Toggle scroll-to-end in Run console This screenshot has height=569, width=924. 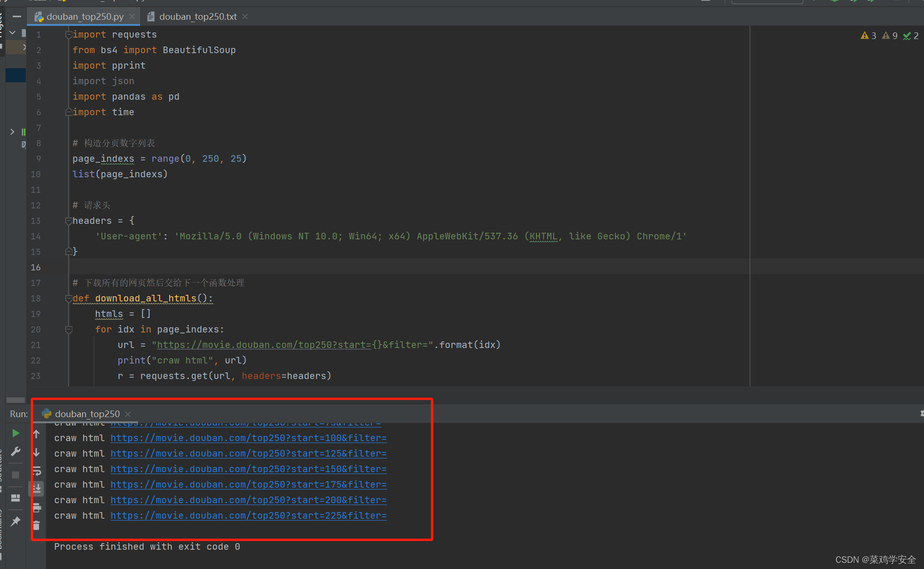click(x=37, y=489)
